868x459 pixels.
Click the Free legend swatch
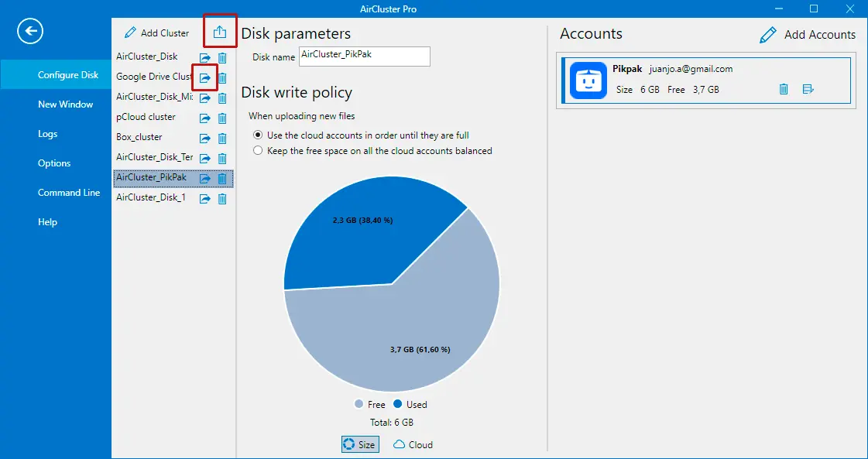click(x=359, y=404)
